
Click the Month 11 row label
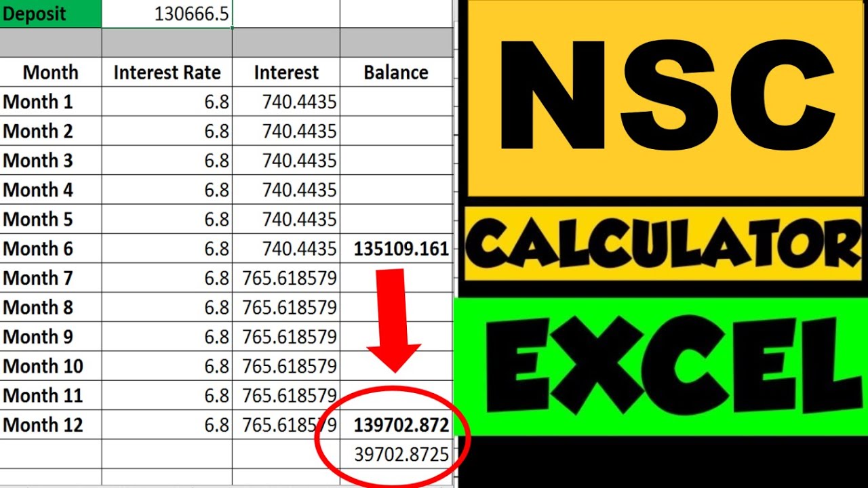click(x=51, y=395)
